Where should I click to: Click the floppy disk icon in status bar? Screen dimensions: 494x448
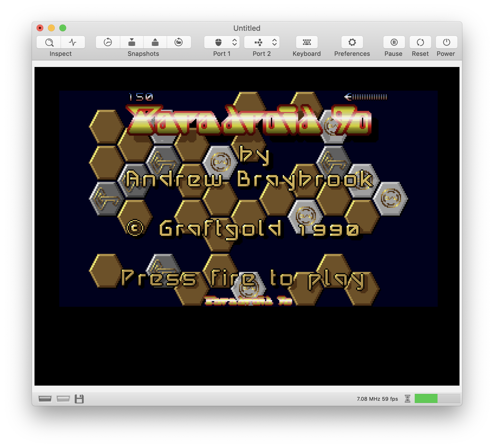[79, 399]
